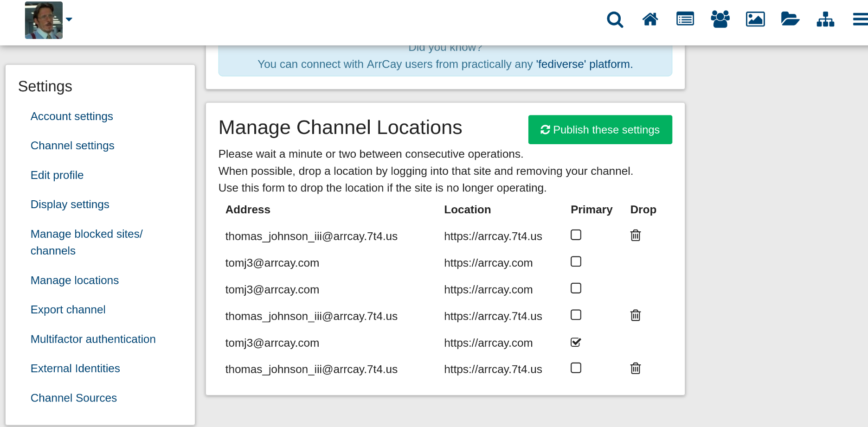The image size is (868, 427).
Task: Open the connections people icon
Action: click(x=720, y=19)
